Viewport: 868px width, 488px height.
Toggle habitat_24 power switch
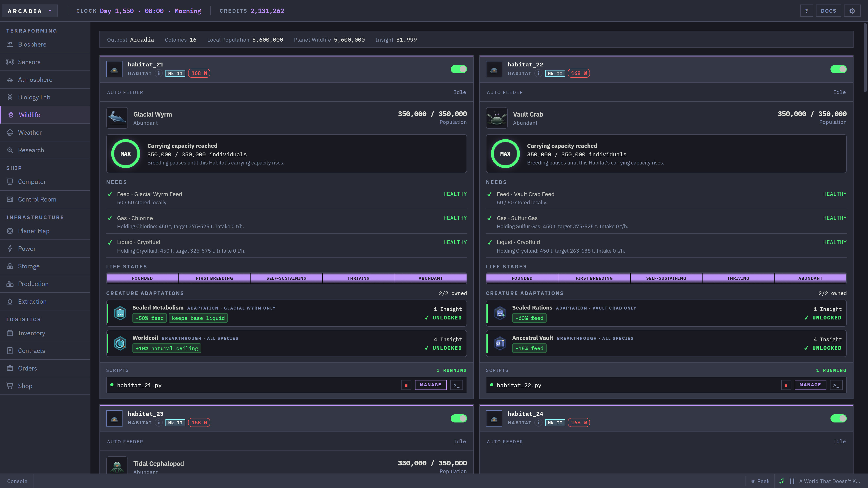[838, 418]
